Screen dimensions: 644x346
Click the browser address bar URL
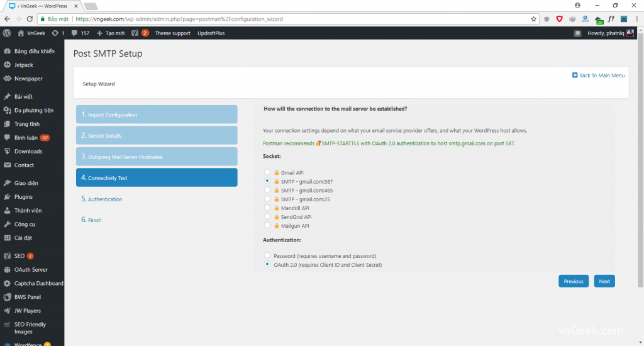(x=179, y=19)
